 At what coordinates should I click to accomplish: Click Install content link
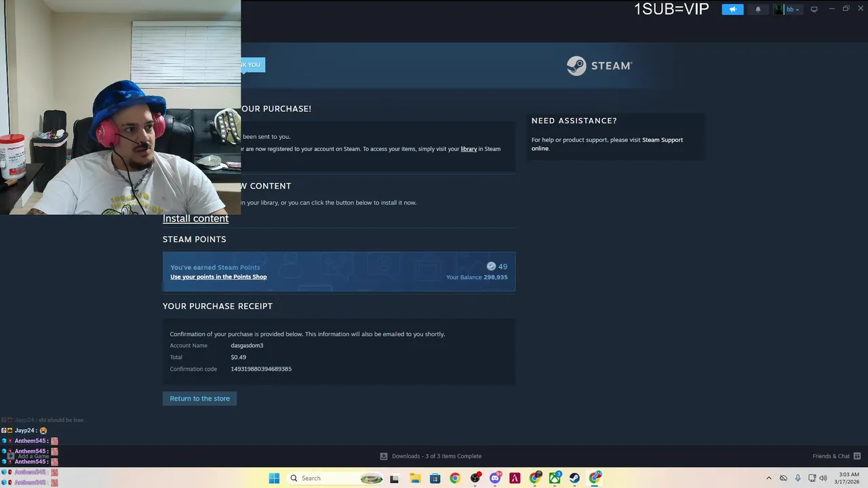(195, 218)
